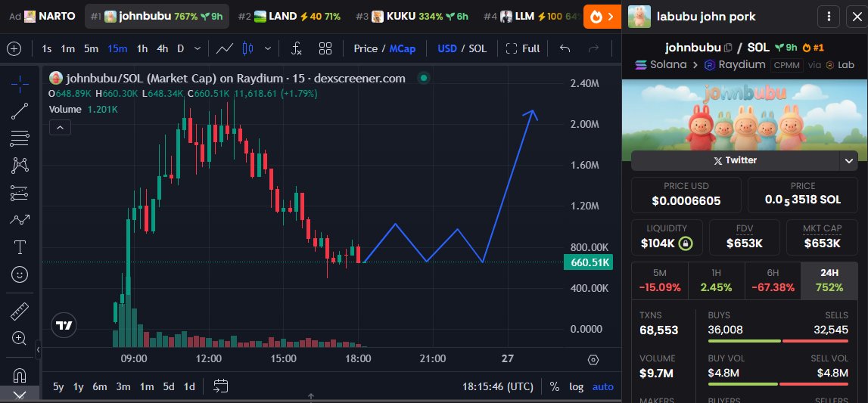Screen dimensions: 868x403
Task: Activate the zoom in tool
Action: tap(20, 338)
